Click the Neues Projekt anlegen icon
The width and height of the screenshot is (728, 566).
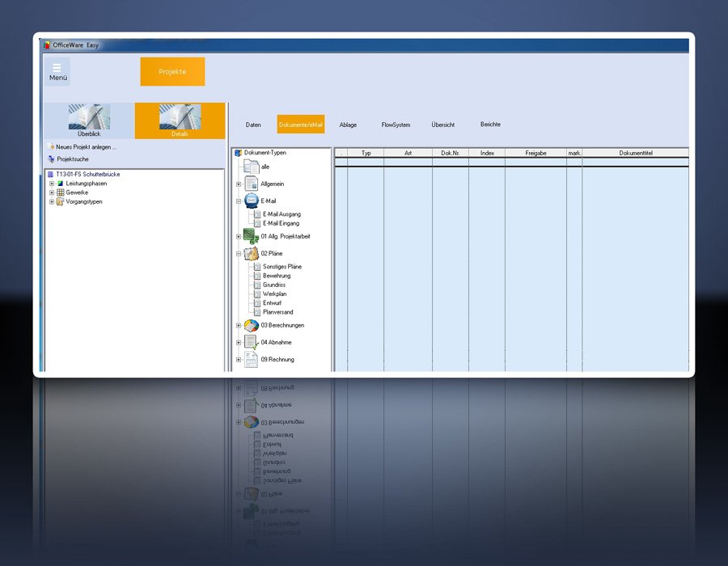coord(51,146)
